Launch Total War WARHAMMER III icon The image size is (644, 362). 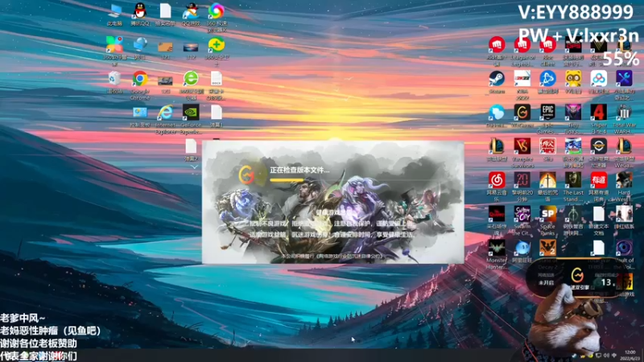625,112
